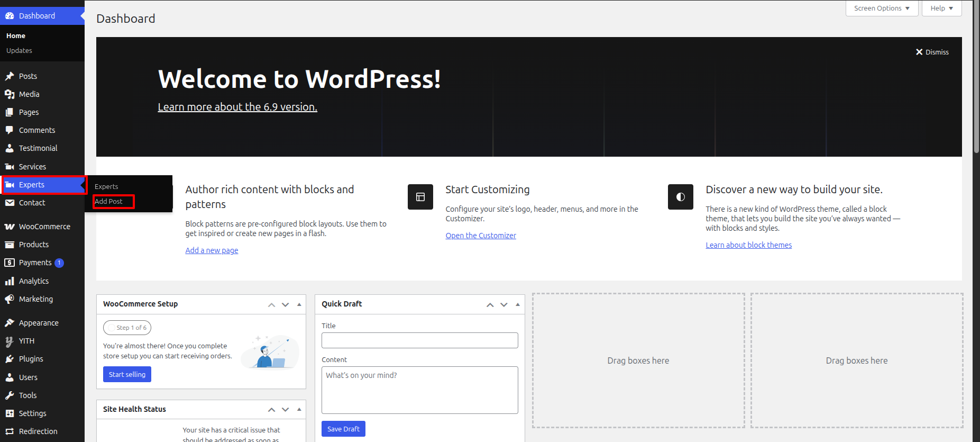Select Add Post in Experts submenu

tap(108, 202)
